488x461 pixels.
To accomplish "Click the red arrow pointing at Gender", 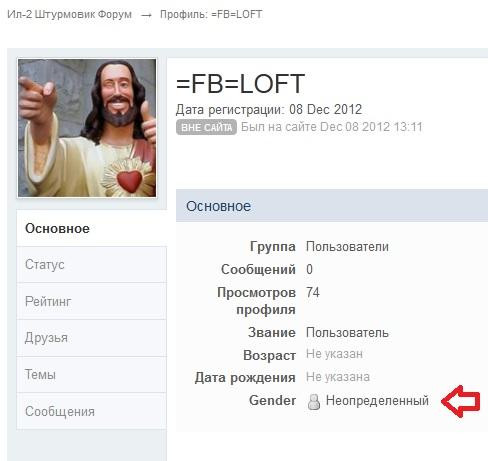I will pos(461,401).
